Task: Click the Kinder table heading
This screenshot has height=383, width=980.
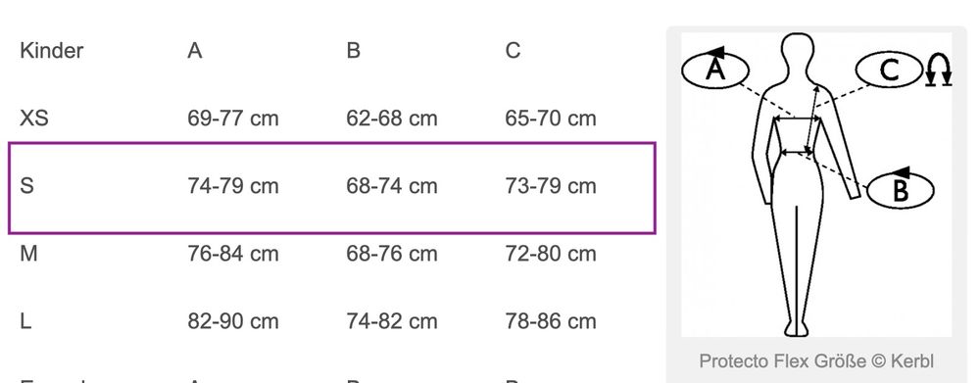Action: 51,51
